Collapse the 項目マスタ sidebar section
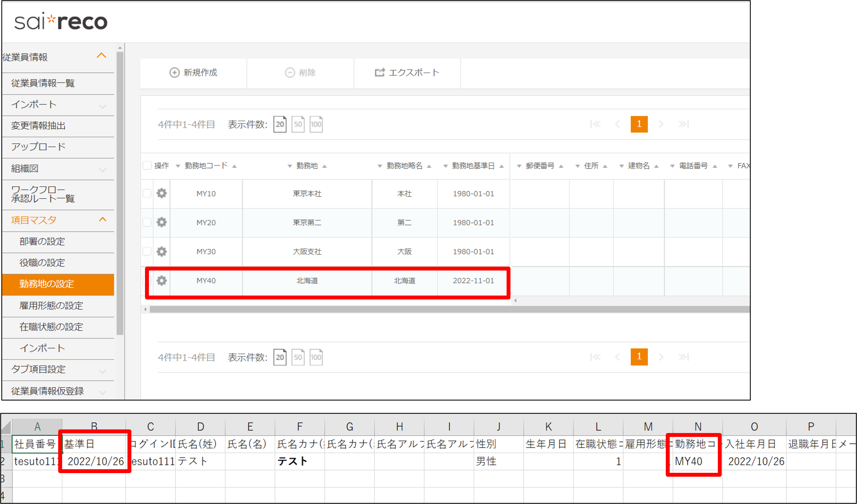 tap(102, 219)
